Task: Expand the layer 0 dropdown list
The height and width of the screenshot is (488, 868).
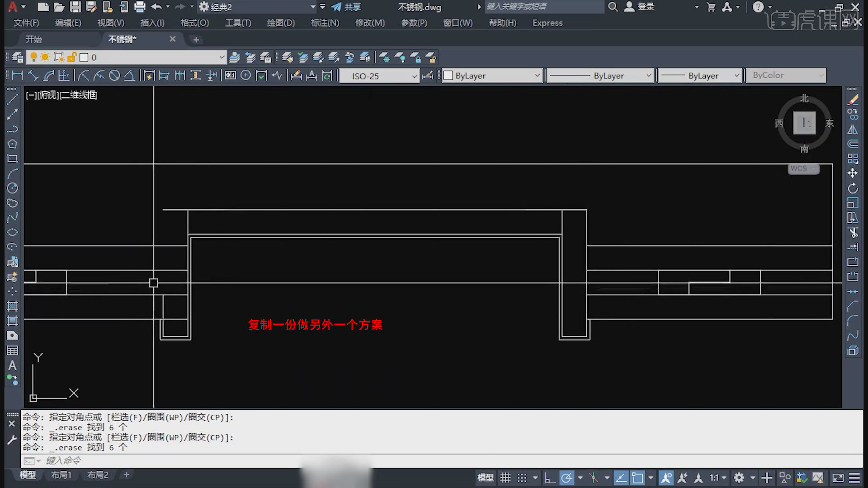Action: pyautogui.click(x=222, y=57)
